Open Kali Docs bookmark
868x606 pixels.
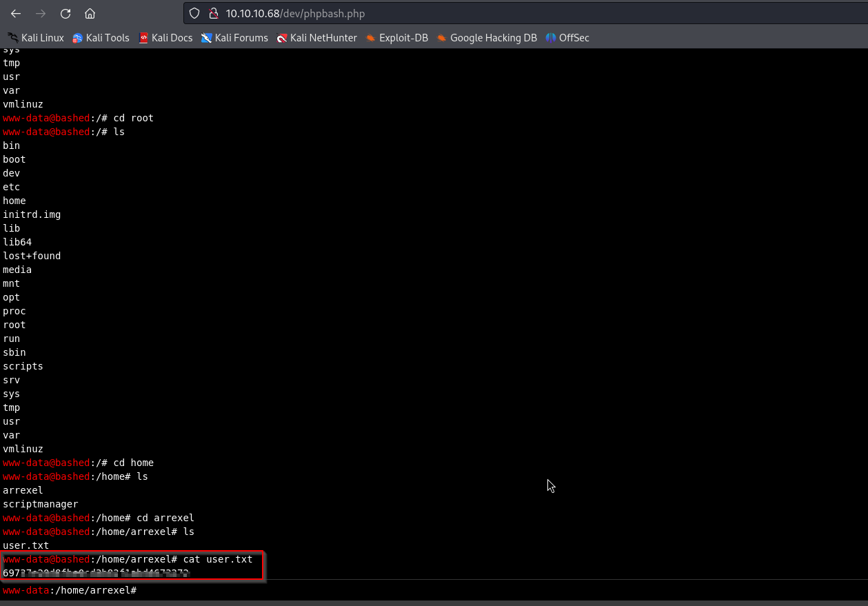point(165,38)
